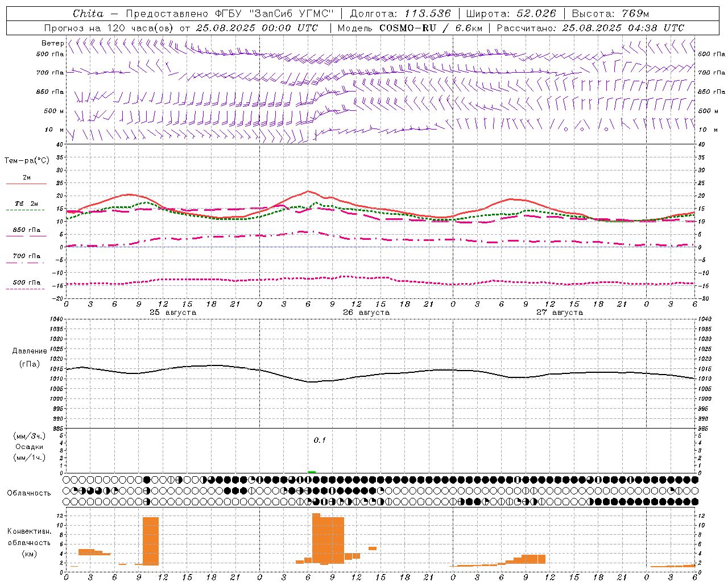Image resolution: width=728 pixels, height=582 pixels.
Task: Click the tall orange convective bar on 25 августа
Action: pyautogui.click(x=151, y=541)
